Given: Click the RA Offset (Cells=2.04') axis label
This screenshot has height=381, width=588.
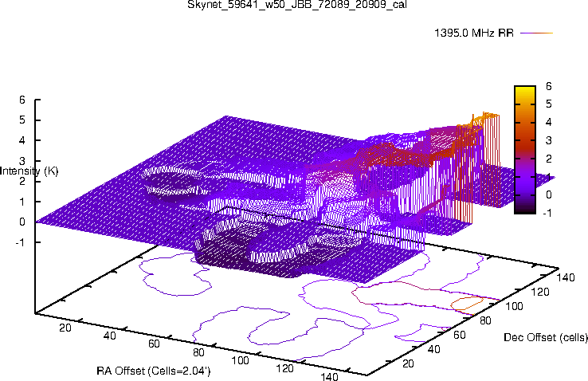Looking at the screenshot, I should click(154, 371).
